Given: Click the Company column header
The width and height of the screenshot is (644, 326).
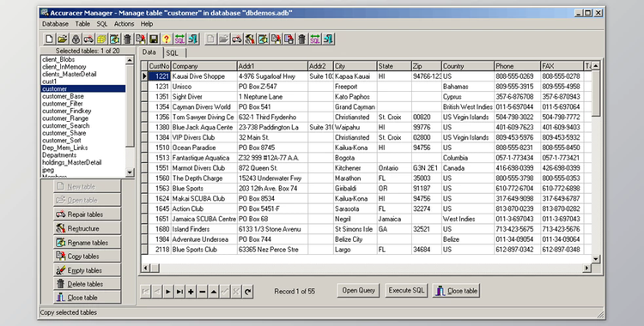Looking at the screenshot, I should point(204,66).
